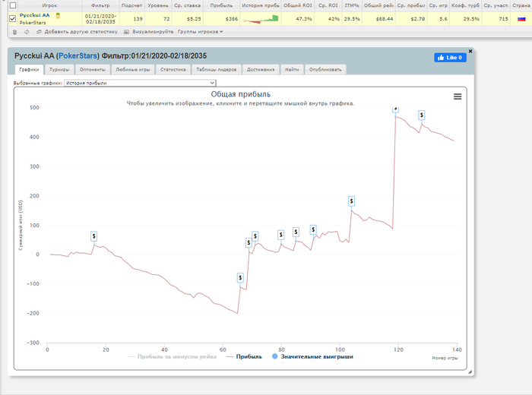This screenshot has height=395, width=532.
Task: Switch to the Таблицы лидеров tab
Action: pyautogui.click(x=217, y=70)
